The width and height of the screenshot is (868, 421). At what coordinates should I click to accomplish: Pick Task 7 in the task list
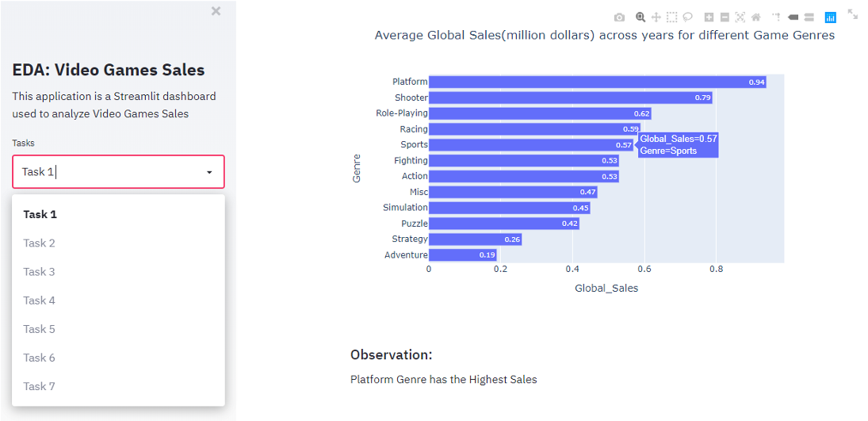tap(40, 386)
